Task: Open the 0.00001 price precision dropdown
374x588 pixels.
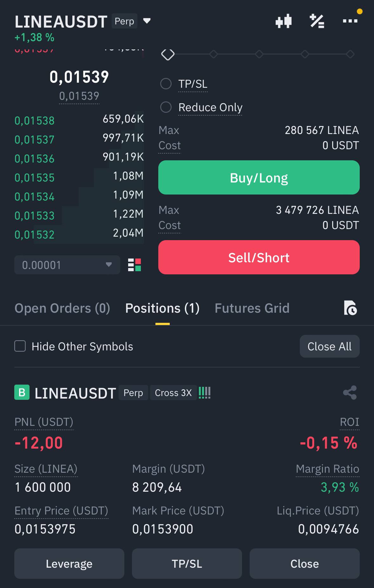Action: point(67,265)
